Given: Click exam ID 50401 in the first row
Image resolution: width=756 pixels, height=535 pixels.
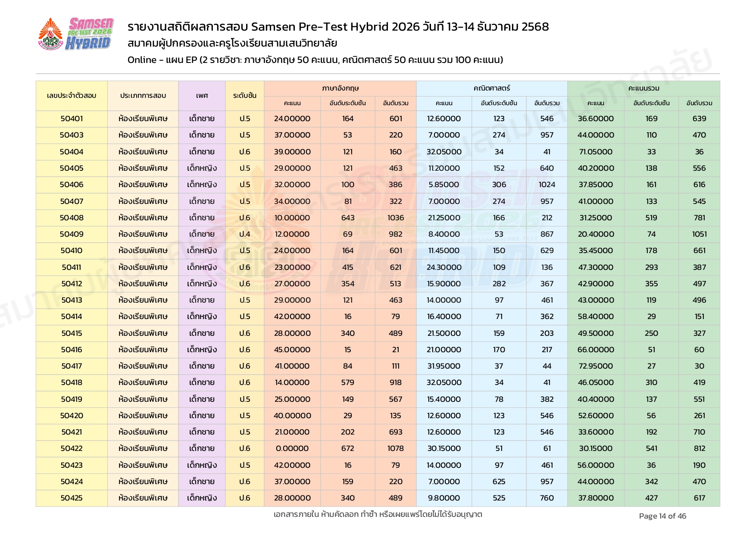Looking at the screenshot, I should coord(72,119).
